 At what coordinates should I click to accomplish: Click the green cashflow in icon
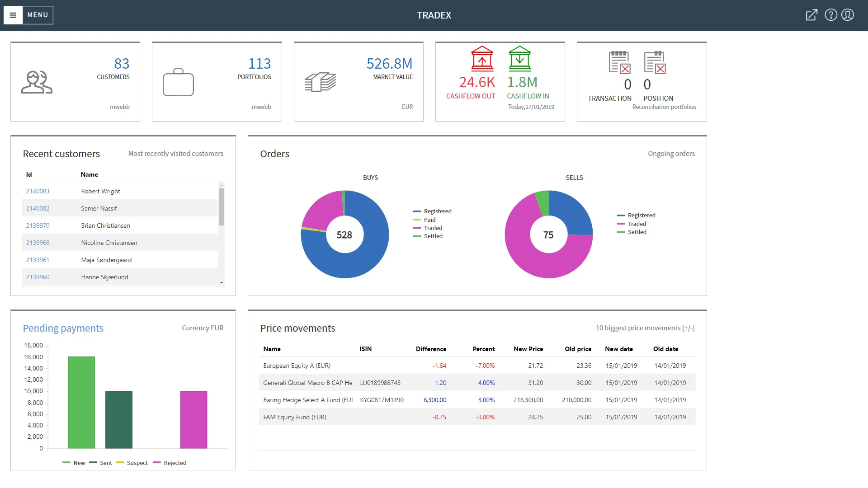pyautogui.click(x=519, y=59)
